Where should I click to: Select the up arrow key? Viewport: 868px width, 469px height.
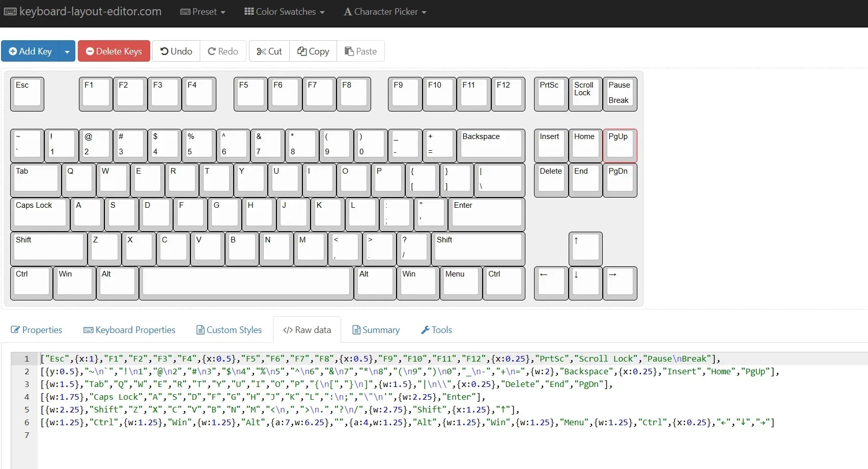pyautogui.click(x=585, y=249)
